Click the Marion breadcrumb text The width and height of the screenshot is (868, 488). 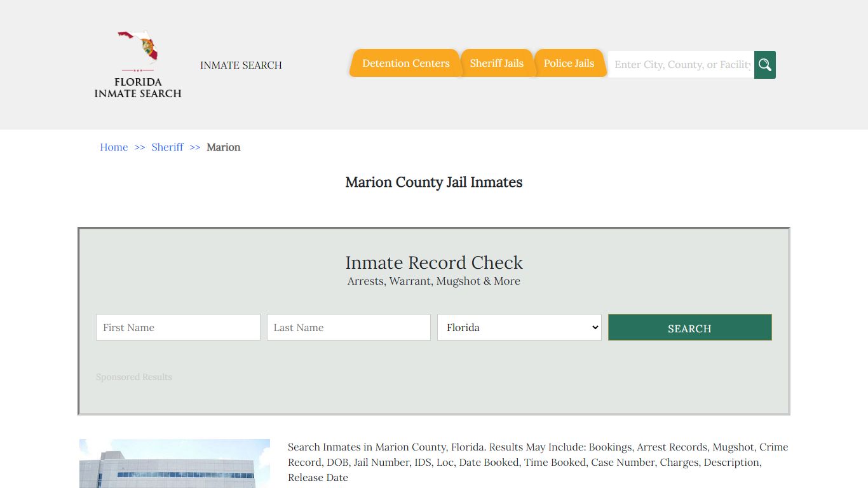[x=224, y=147]
